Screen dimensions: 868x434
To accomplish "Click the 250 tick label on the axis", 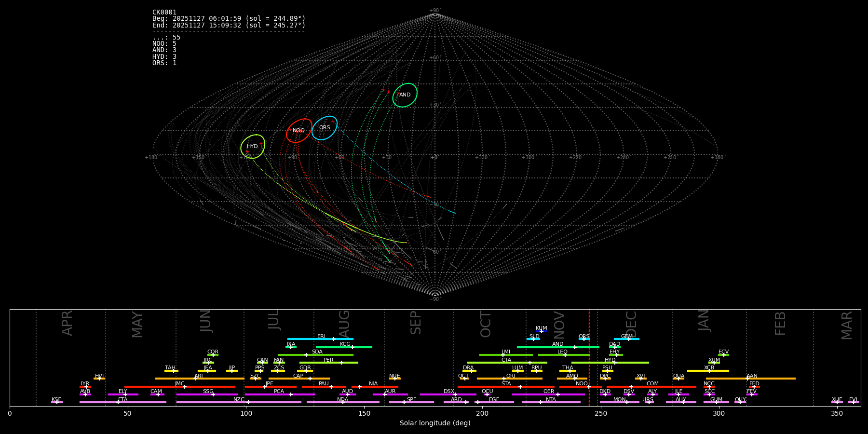I will pyautogui.click(x=600, y=414).
